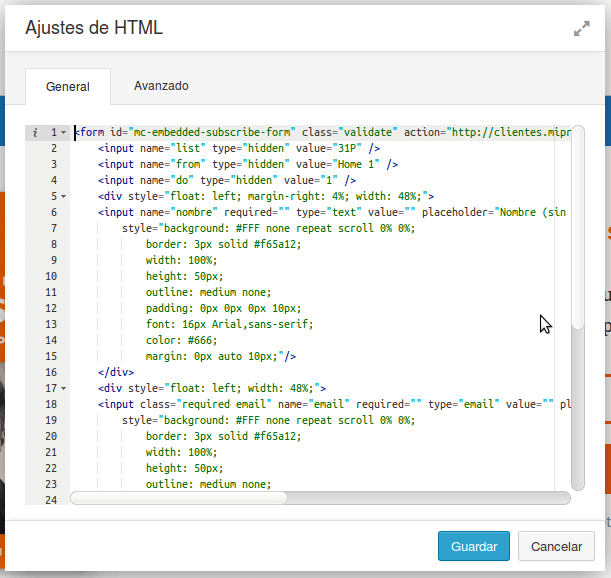Click the editor's vertical scrollbar
The height and width of the screenshot is (578, 611).
coord(578,300)
